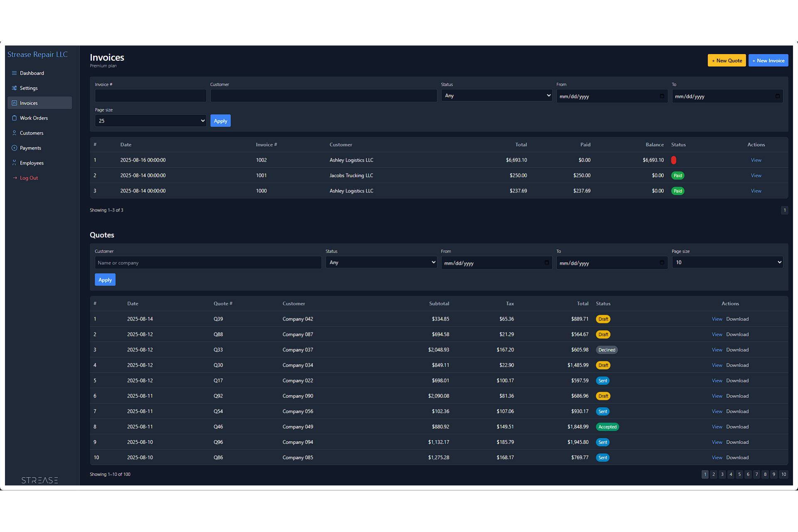The image size is (798, 532).
Task: Click the Invoices sidebar icon
Action: coord(14,103)
